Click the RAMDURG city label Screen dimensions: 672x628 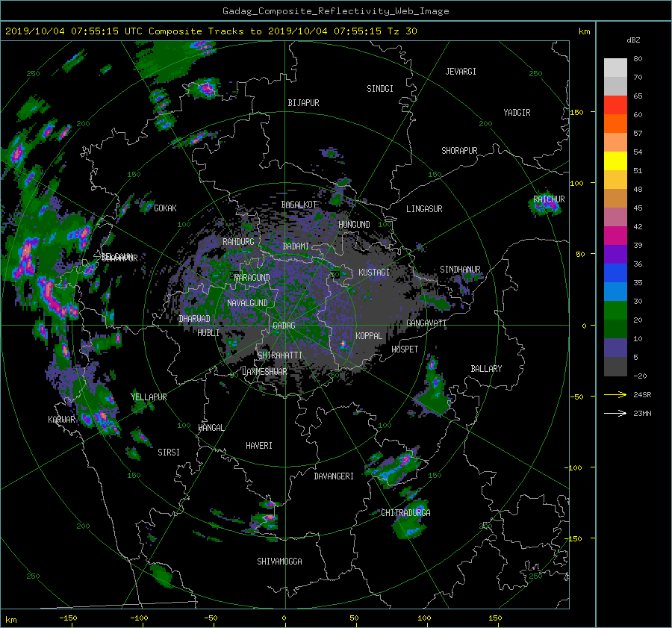tap(238, 242)
